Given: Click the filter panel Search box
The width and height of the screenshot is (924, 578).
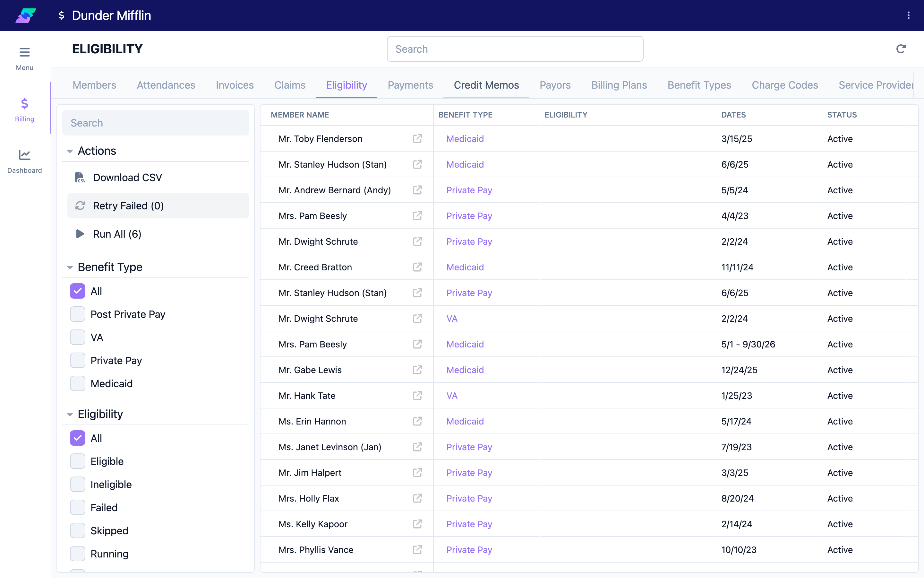Looking at the screenshot, I should coord(155,123).
